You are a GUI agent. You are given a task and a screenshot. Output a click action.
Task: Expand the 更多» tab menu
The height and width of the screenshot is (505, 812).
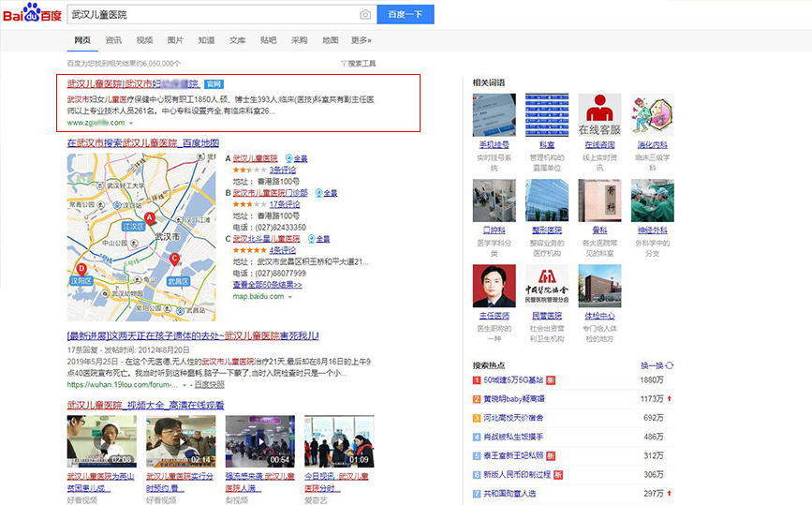pyautogui.click(x=361, y=40)
